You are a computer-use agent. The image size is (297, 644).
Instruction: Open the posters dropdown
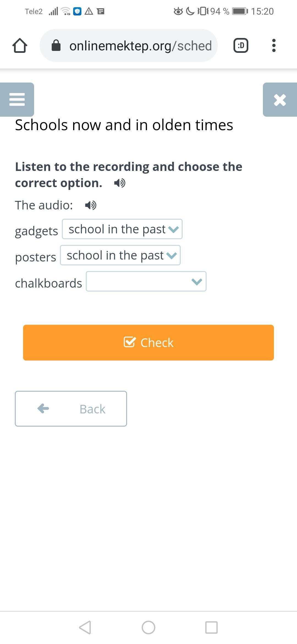point(120,255)
